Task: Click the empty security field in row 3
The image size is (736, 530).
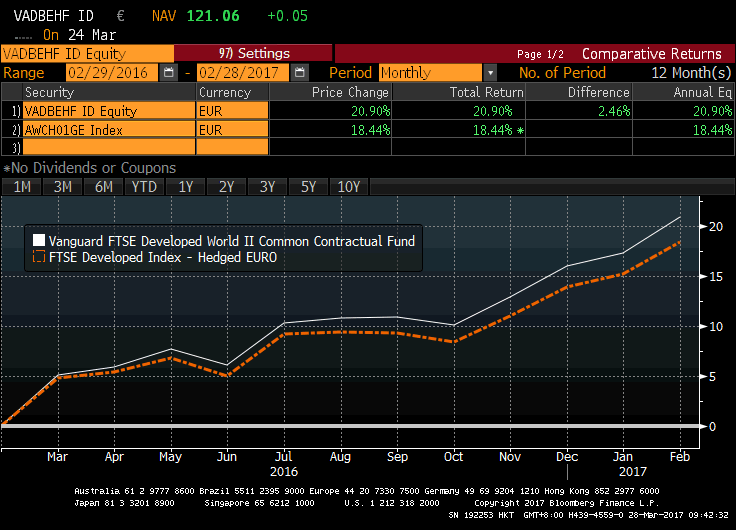Action: 109,147
